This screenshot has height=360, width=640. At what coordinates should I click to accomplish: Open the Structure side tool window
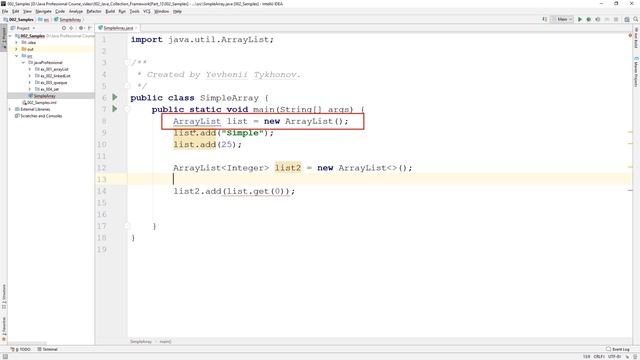4,297
